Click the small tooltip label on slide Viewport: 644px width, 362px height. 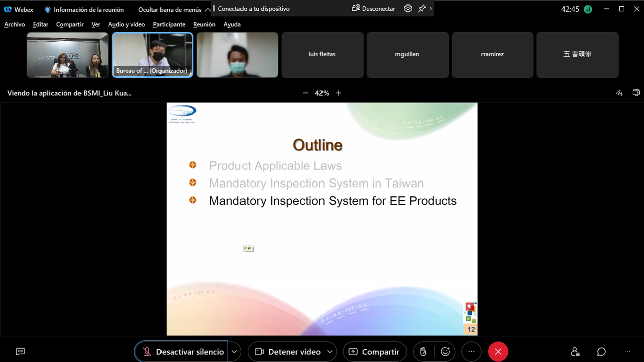248,249
